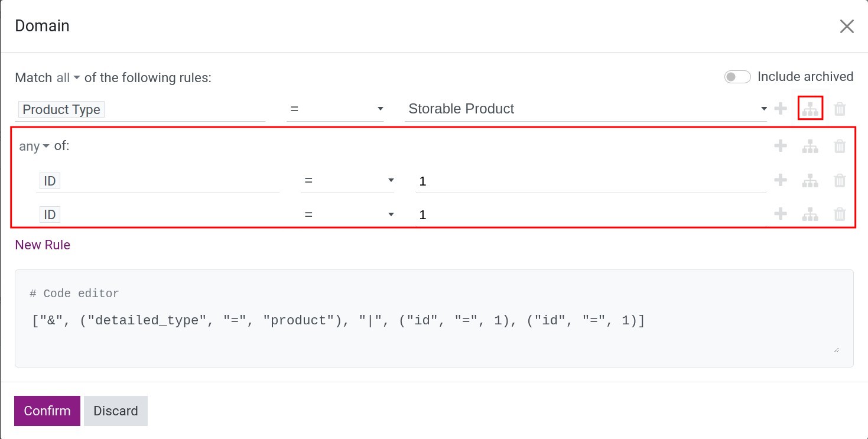The height and width of the screenshot is (439, 868).
Task: Click branch icon on the 'any of' row
Action: click(x=810, y=147)
